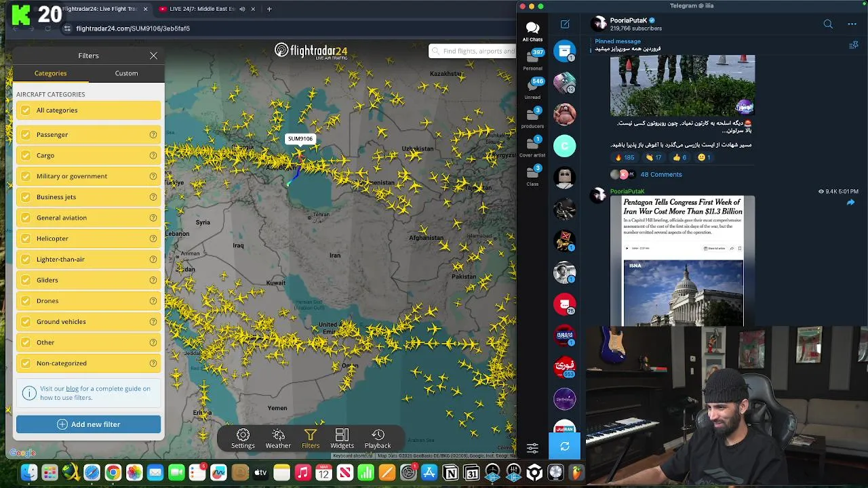Switch to the Flightradar24 browser tab
This screenshot has width=868, height=488.
coord(100,9)
